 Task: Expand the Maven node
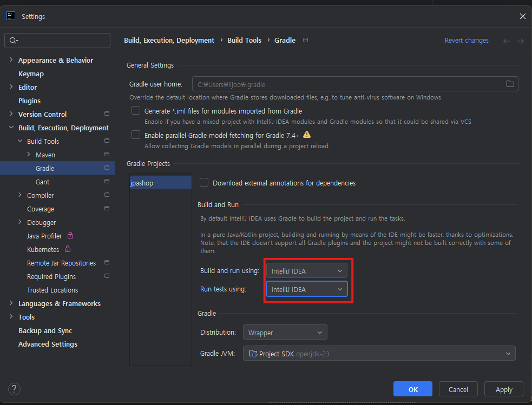(29, 154)
